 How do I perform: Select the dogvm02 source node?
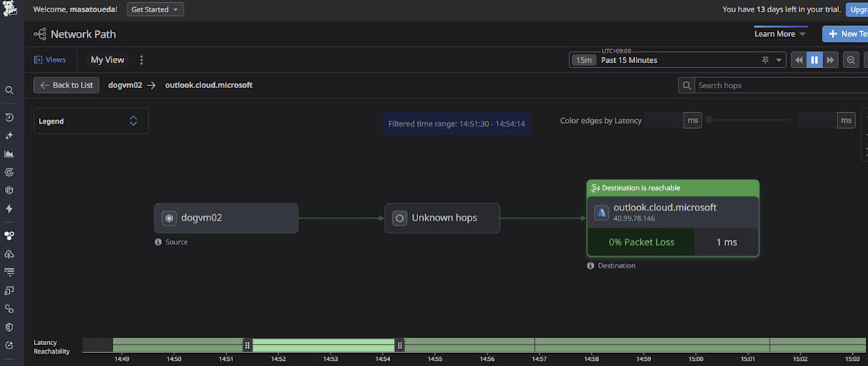[x=226, y=218]
